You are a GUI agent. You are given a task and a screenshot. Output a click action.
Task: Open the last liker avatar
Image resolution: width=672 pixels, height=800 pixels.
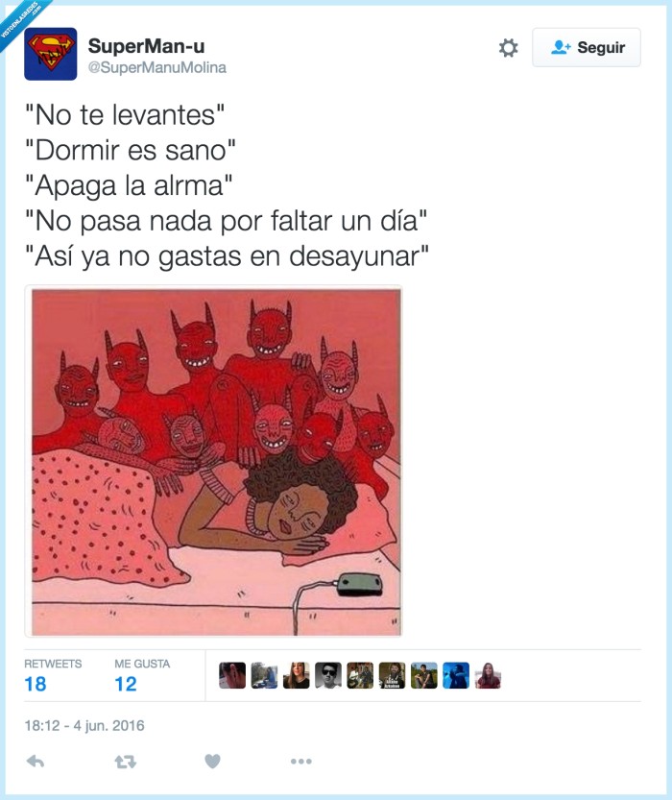coord(488,675)
